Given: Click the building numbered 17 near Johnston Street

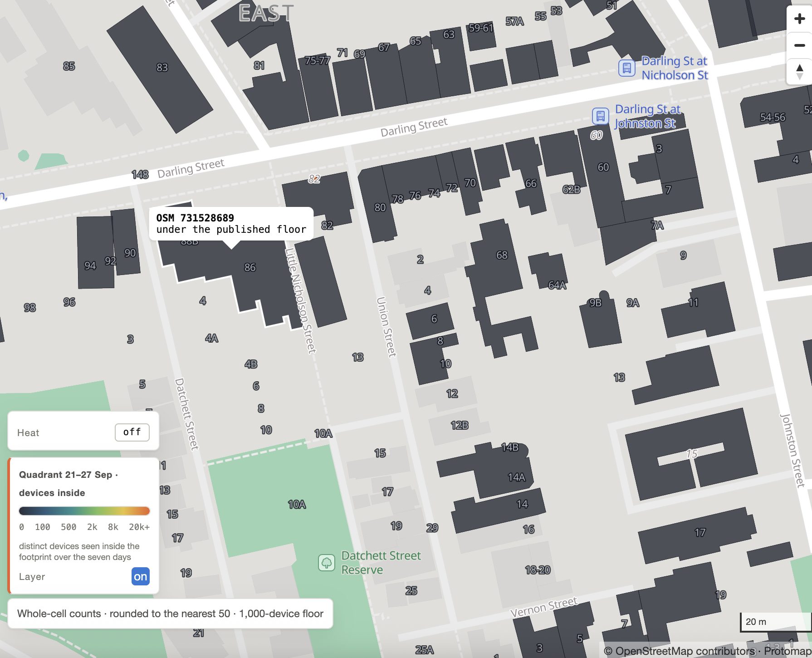Looking at the screenshot, I should pyautogui.click(x=700, y=532).
